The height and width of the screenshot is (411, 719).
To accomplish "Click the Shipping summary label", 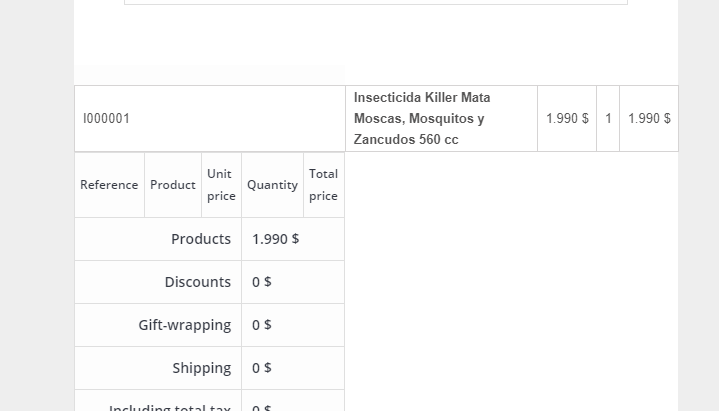I will [202, 368].
